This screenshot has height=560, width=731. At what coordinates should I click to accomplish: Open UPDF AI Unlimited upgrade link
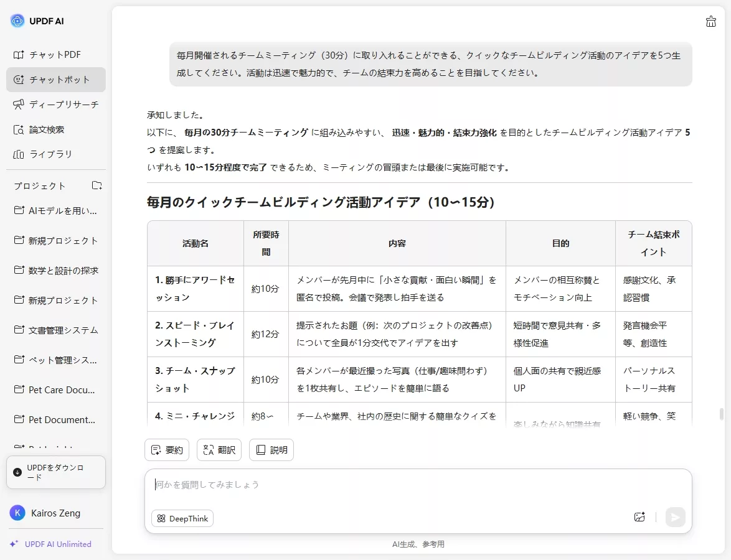pos(51,543)
